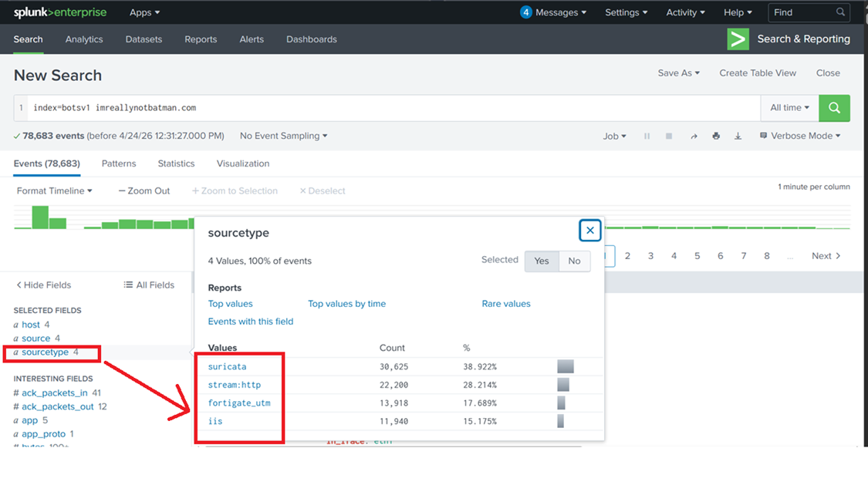Click Hide Fields
Viewport: 868px width, 492px height.
44,285
